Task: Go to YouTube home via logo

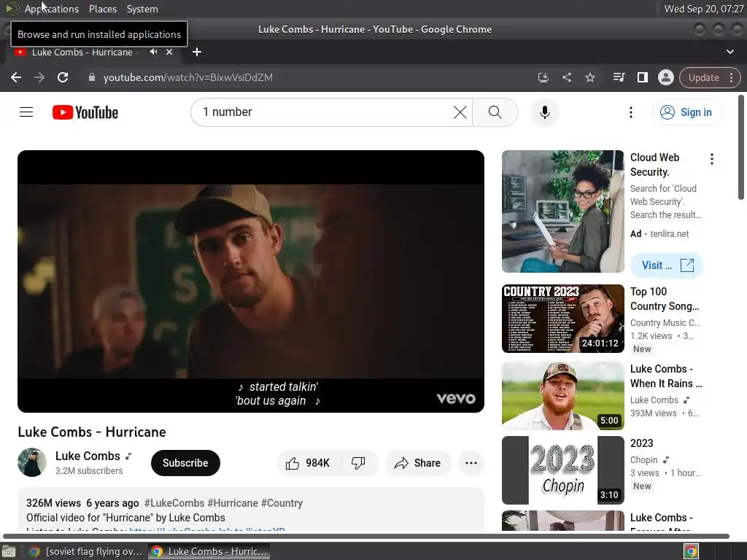Action: tap(85, 112)
